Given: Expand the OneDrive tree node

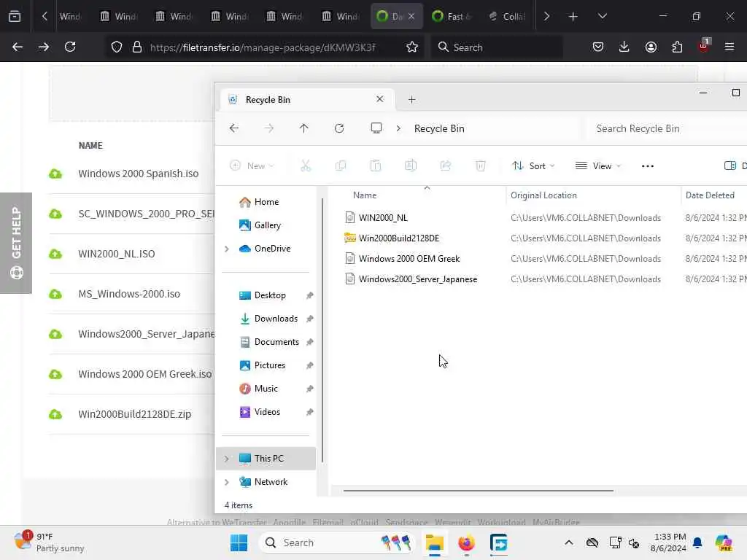Looking at the screenshot, I should tap(227, 249).
